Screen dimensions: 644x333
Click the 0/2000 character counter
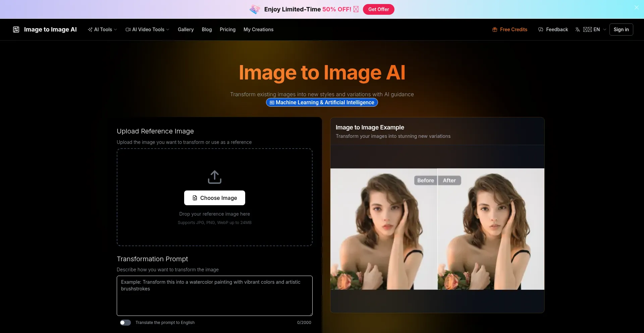304,323
